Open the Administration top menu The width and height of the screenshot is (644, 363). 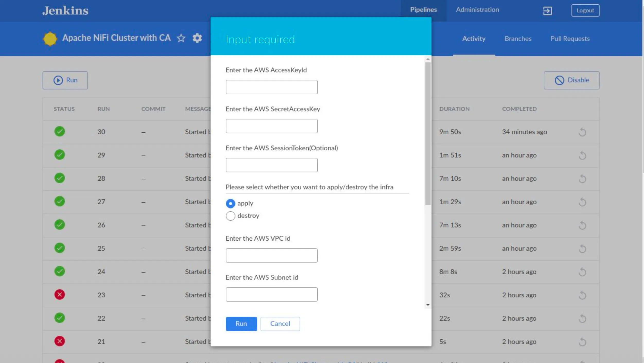tap(477, 10)
